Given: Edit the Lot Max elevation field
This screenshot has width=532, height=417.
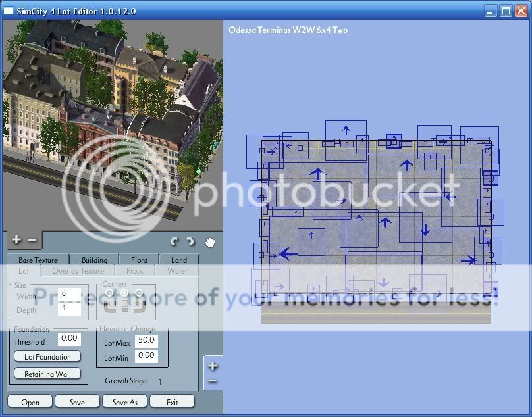Looking at the screenshot, I should pyautogui.click(x=146, y=341).
